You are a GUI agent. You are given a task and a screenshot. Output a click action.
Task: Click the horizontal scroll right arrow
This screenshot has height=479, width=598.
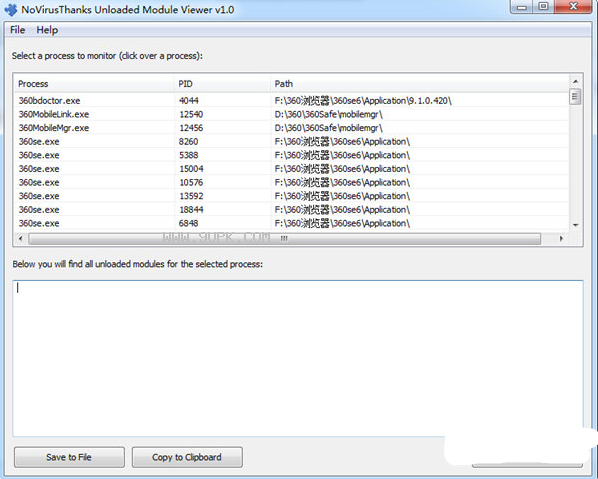coord(561,239)
